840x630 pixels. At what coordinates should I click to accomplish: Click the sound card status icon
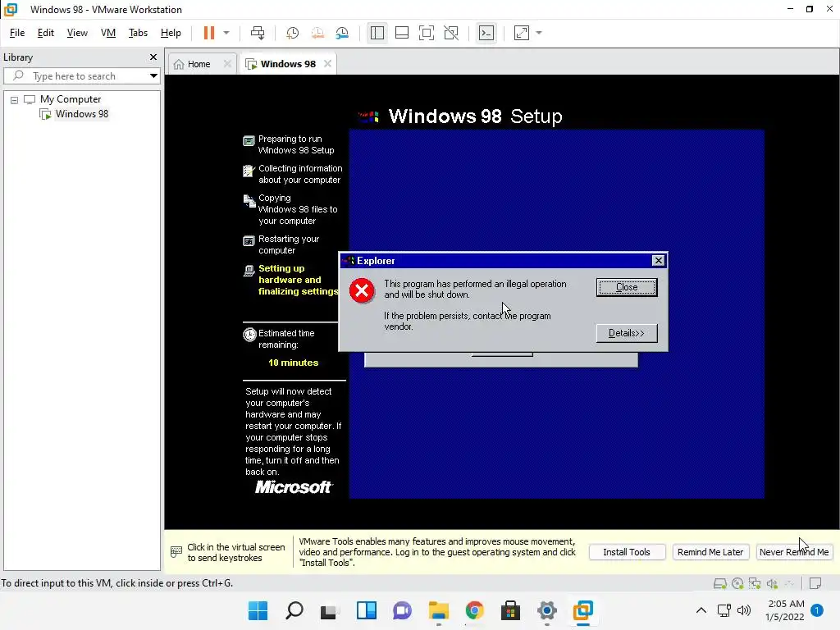pyautogui.click(x=772, y=583)
